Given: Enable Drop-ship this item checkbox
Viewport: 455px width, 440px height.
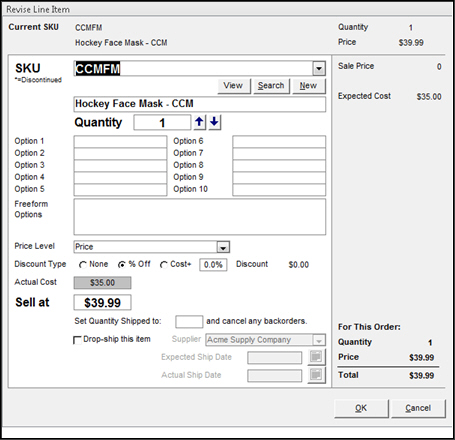Looking at the screenshot, I should coord(77,340).
